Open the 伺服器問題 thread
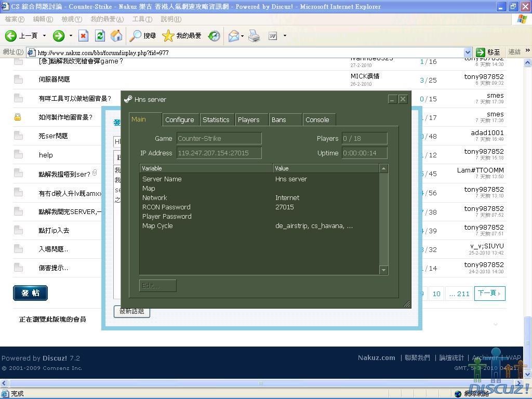Screen dimensions: 532x399 54,79
